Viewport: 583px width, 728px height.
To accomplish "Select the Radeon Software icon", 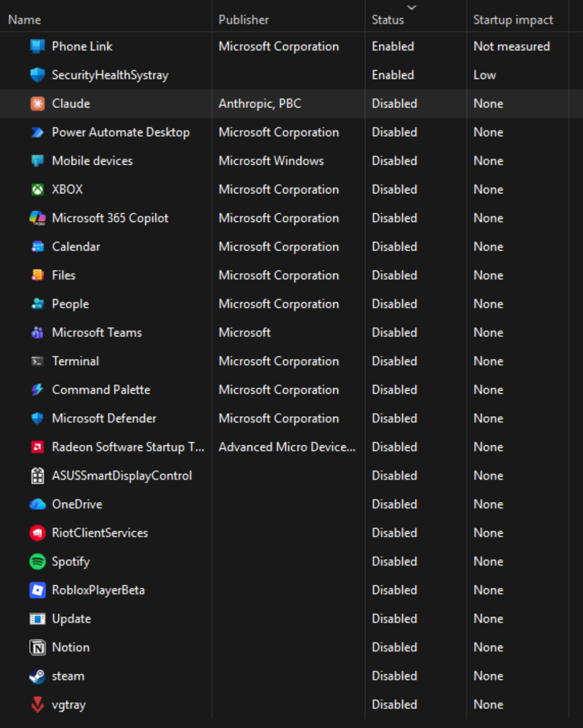I will tap(38, 447).
